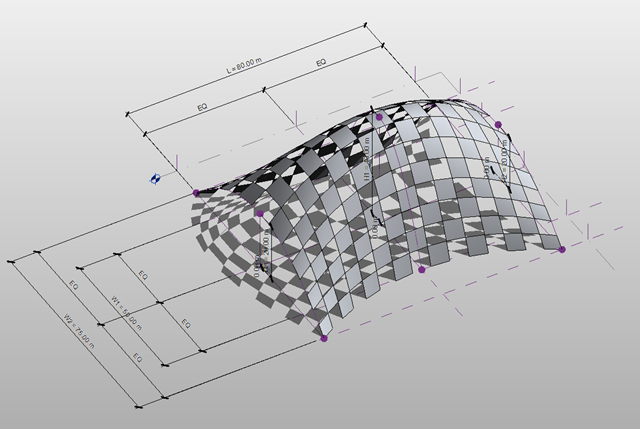Click the blue pivot icon left of surface
640x429 pixels.
(x=155, y=179)
